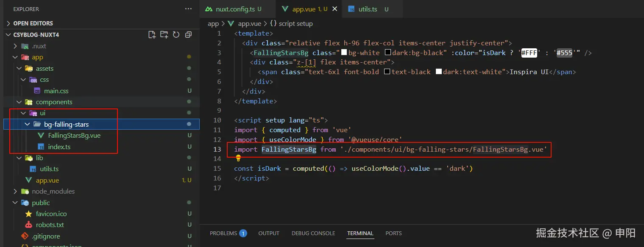Image resolution: width=644 pixels, height=247 pixels.
Task: Open the PROBLEMS panel tab
Action: click(223, 233)
